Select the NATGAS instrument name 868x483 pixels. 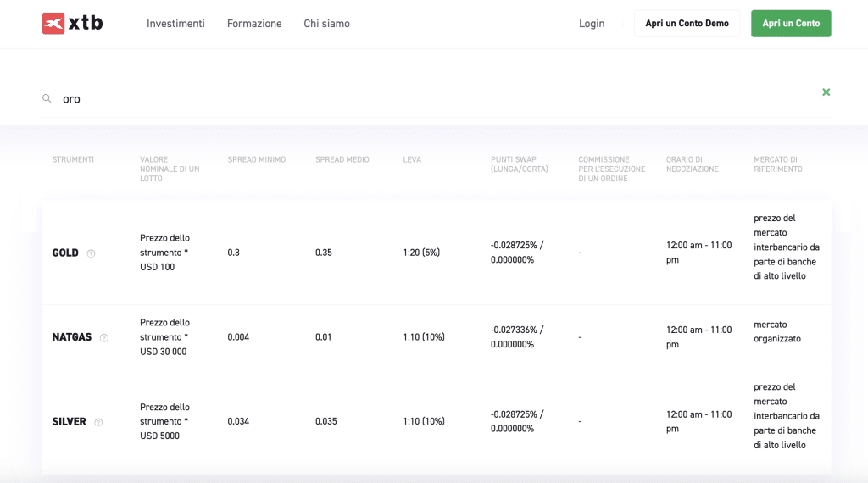tap(72, 337)
